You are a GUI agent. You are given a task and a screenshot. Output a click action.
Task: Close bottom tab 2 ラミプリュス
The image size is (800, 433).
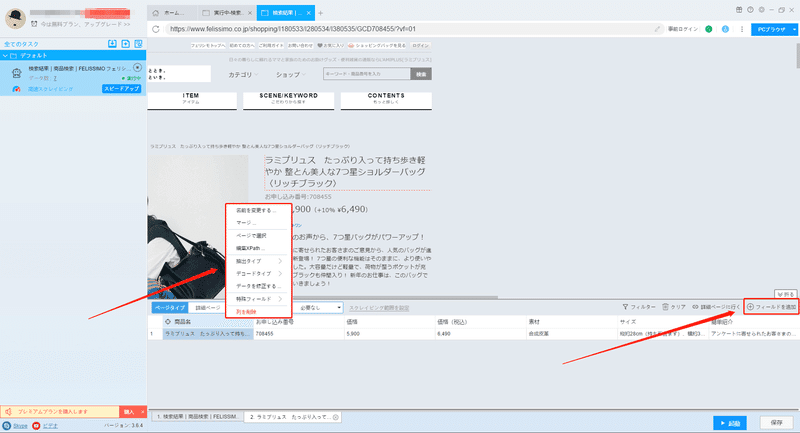336,417
